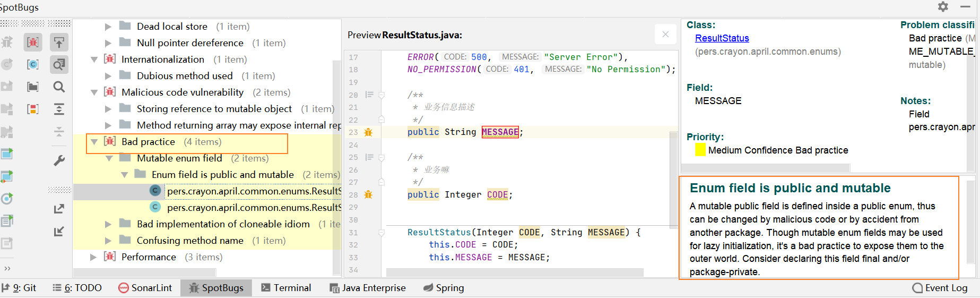The height and width of the screenshot is (298, 980).
Task: Click the circular analyze with green arrow icon
Action: pyautogui.click(x=7, y=199)
